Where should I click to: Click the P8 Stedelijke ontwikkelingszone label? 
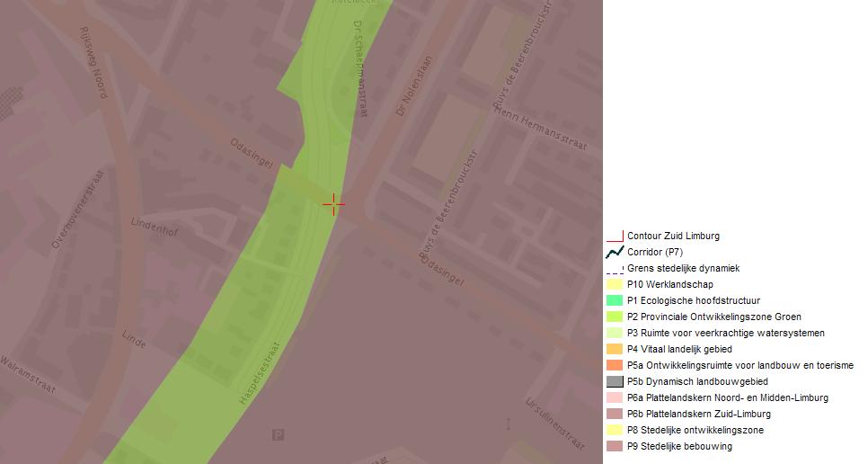point(695,430)
